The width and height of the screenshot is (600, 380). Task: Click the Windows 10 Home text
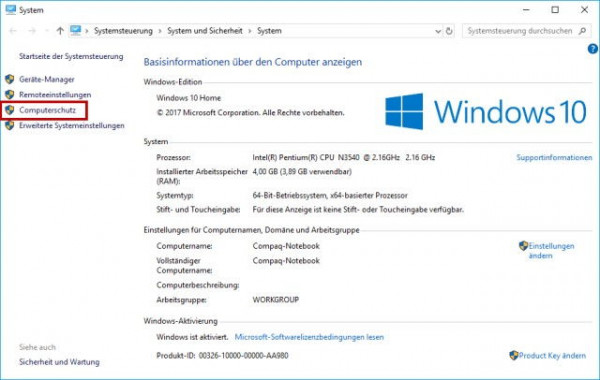point(189,98)
